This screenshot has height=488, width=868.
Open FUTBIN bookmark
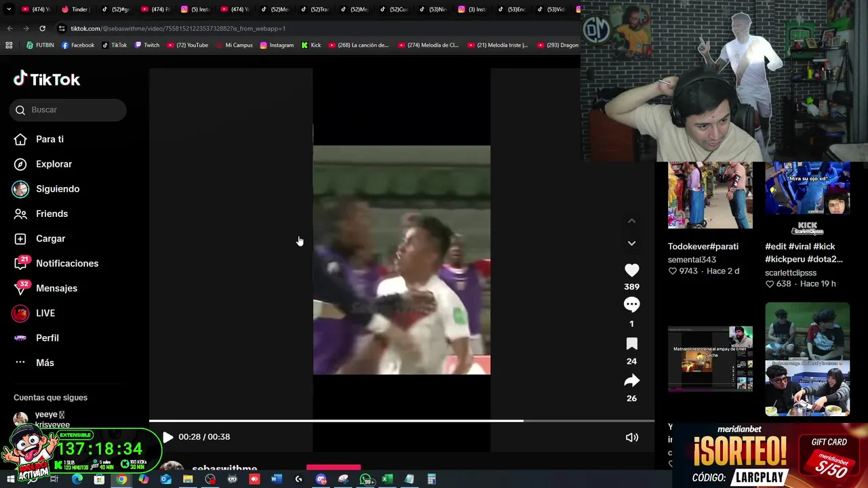pyautogui.click(x=40, y=45)
